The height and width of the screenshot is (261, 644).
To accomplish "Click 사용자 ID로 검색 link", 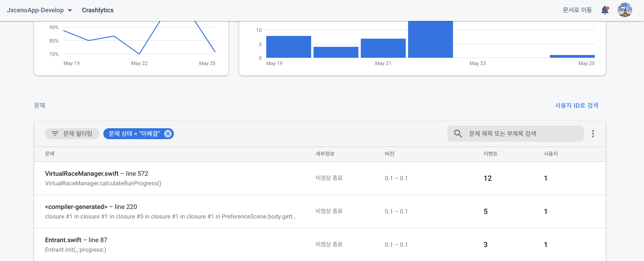I will [x=576, y=105].
